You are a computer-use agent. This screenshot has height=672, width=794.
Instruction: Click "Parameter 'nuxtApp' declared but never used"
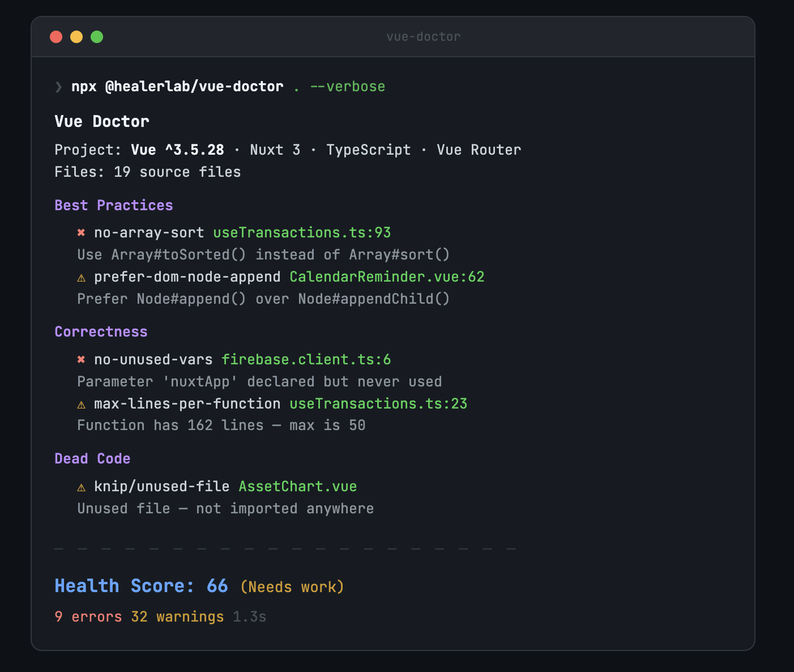(x=259, y=382)
